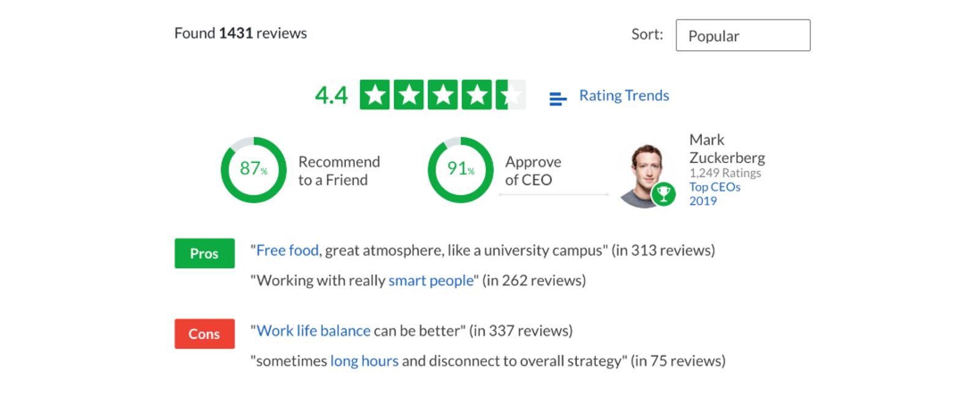
Task: Click the Free food link in Pros
Action: click(x=287, y=251)
